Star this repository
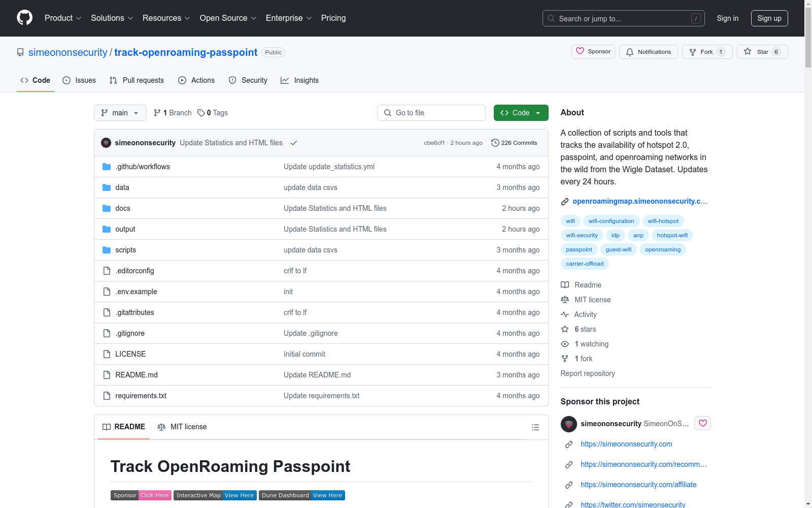812x508 pixels. tap(762, 52)
